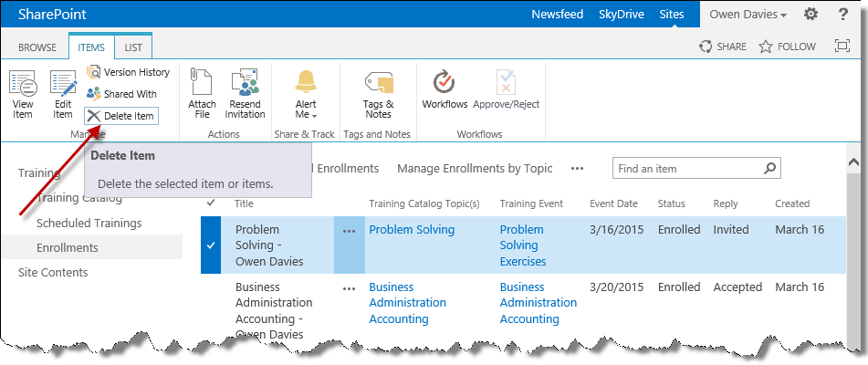Click the Edit Item ribbon icon
868x365 pixels.
tap(63, 95)
